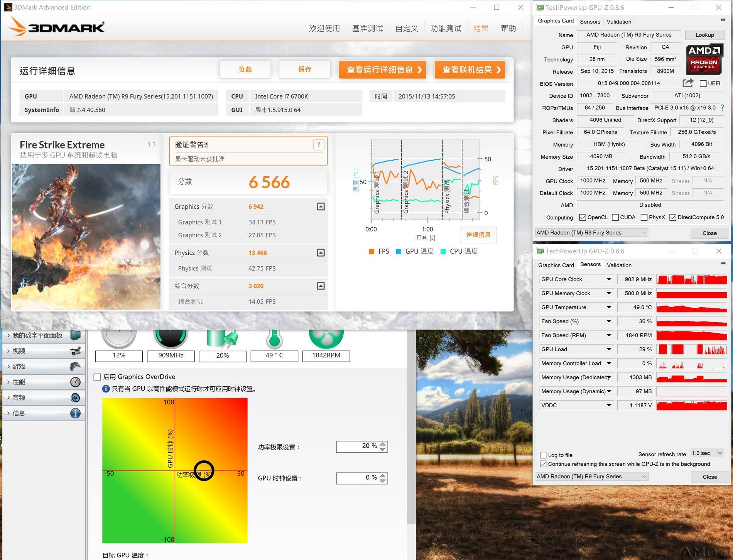Image resolution: width=733 pixels, height=560 pixels.
Task: Toggle Continue refreshing in background checkbox
Action: (x=543, y=464)
